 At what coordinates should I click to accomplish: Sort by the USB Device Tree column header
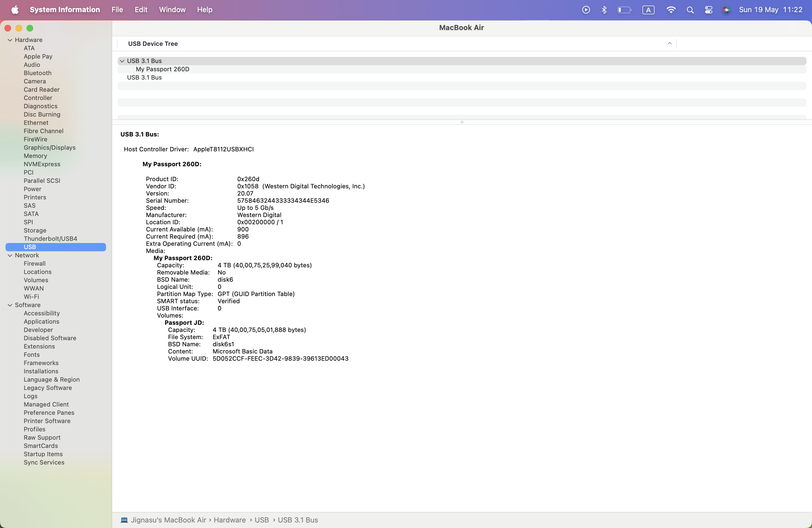click(153, 44)
